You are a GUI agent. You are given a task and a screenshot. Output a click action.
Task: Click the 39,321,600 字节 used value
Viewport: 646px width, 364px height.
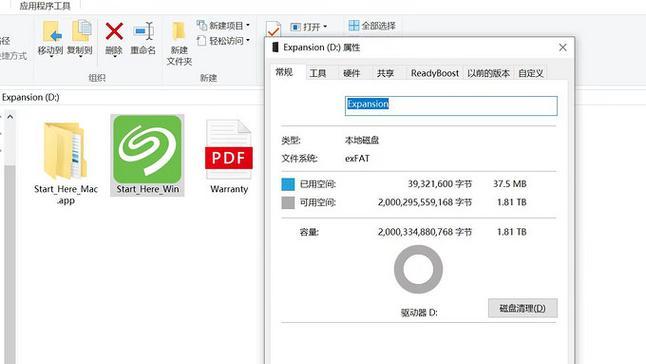pyautogui.click(x=440, y=184)
